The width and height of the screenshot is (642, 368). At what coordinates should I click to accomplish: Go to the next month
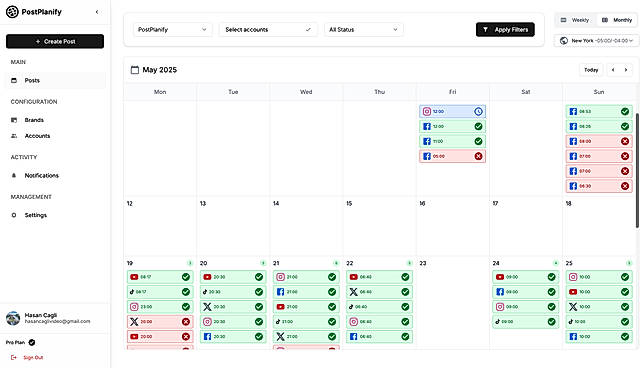[626, 70]
